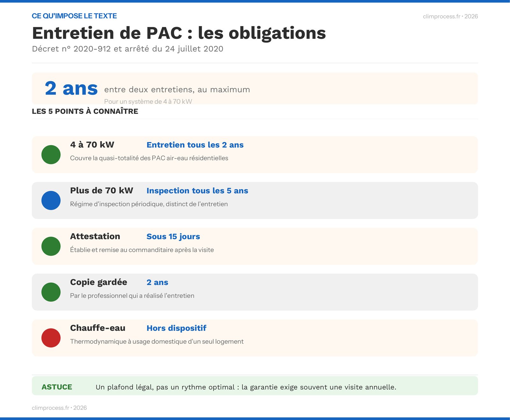Click 'Sous 15 jours'
510x420 pixels.
click(173, 237)
